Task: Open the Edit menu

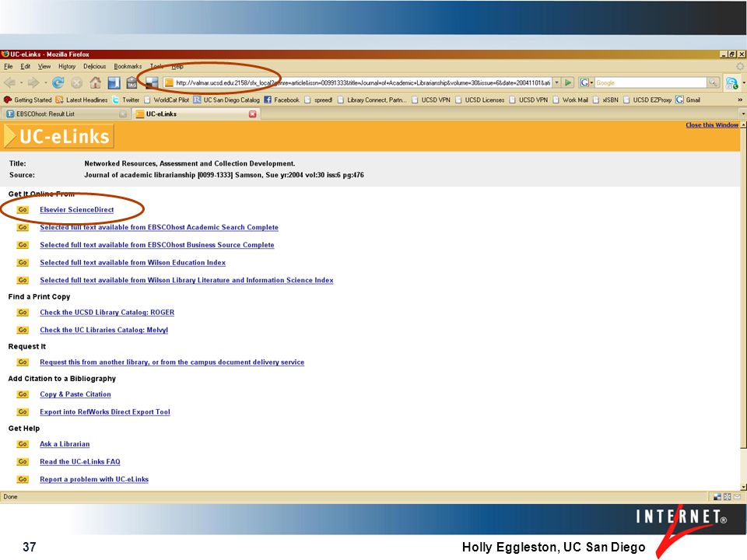Action: coord(25,67)
